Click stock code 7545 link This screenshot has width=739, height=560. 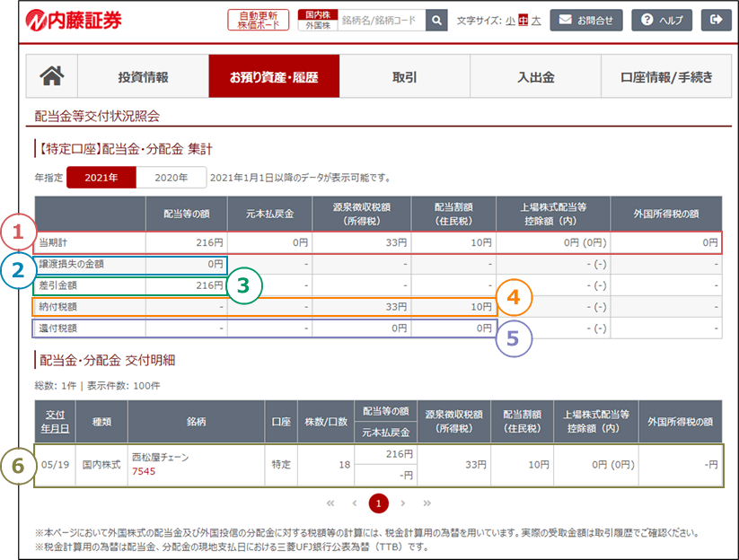144,471
